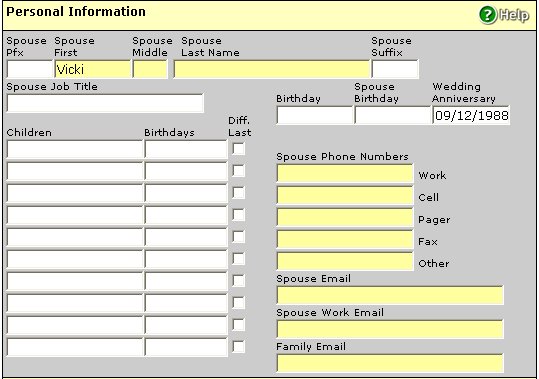Focus the Spouse Job Title field

tap(105, 103)
